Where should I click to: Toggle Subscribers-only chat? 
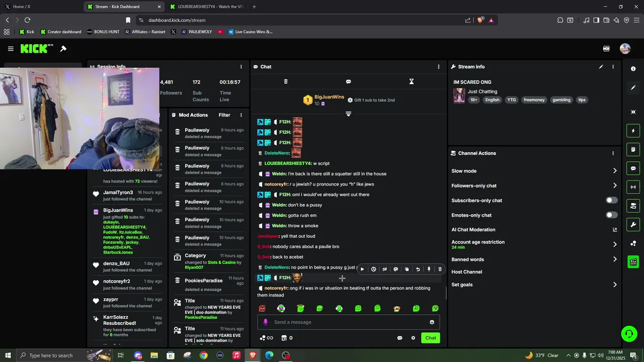[611, 200]
